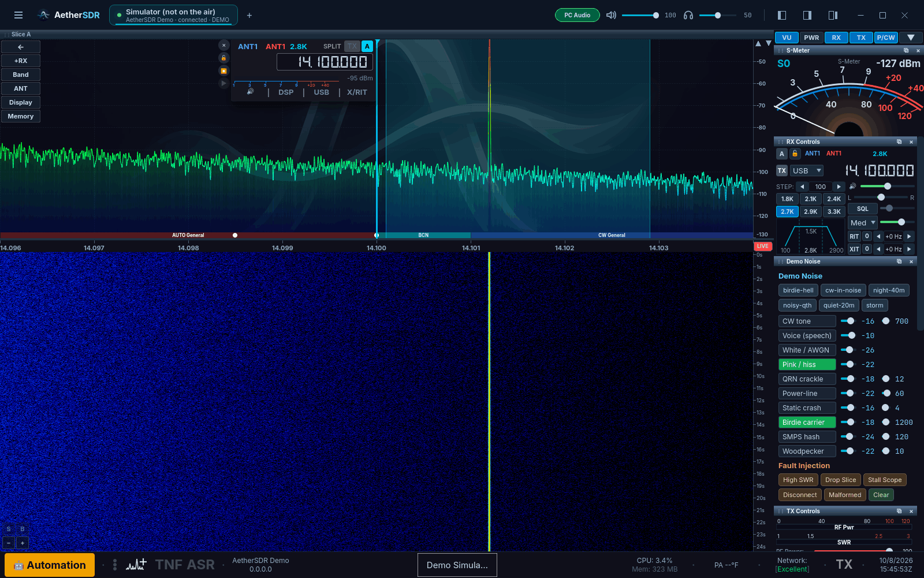Viewport: 924px width, 578px height.
Task: Toggle the Pink / hiss noise source
Action: click(x=807, y=365)
